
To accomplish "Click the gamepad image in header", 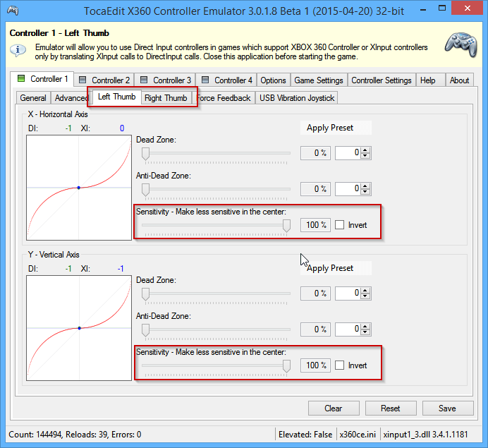I will [x=461, y=44].
